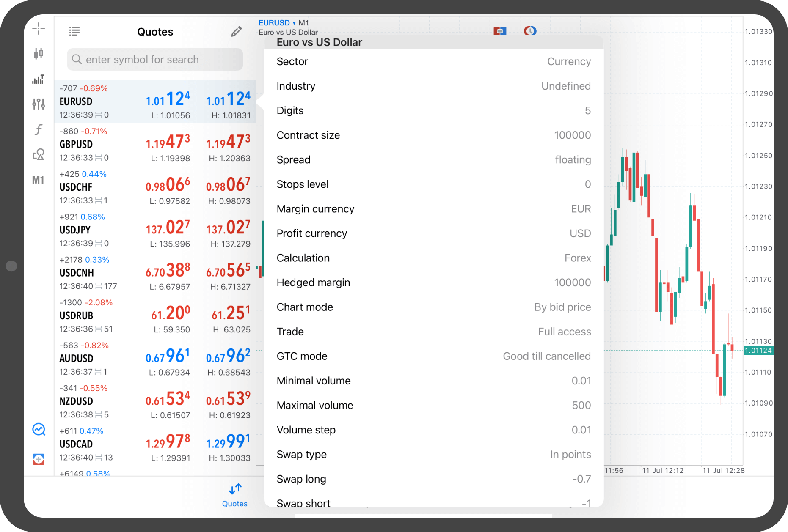This screenshot has width=788, height=532.
Task: Select the USDRUB quote row
Action: click(155, 315)
